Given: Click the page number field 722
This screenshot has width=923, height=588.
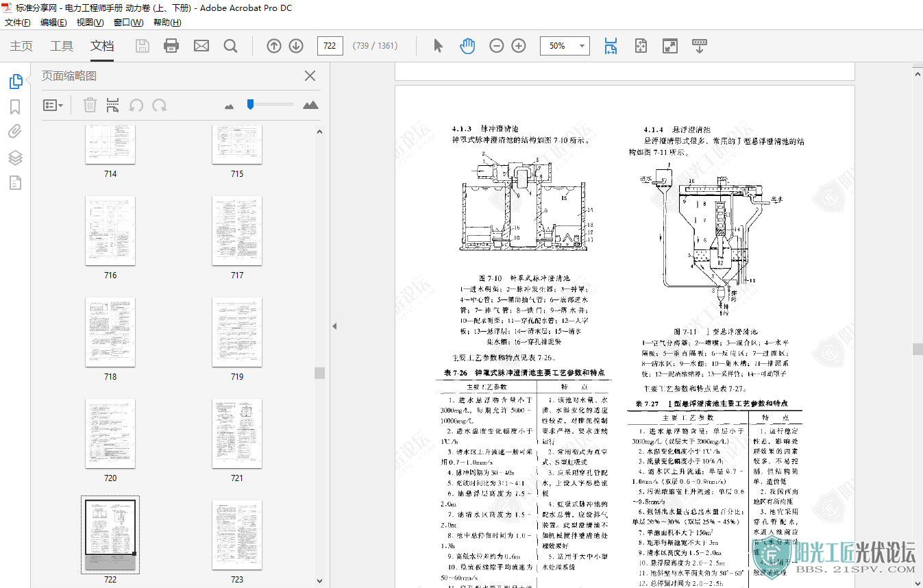Looking at the screenshot, I should 330,46.
